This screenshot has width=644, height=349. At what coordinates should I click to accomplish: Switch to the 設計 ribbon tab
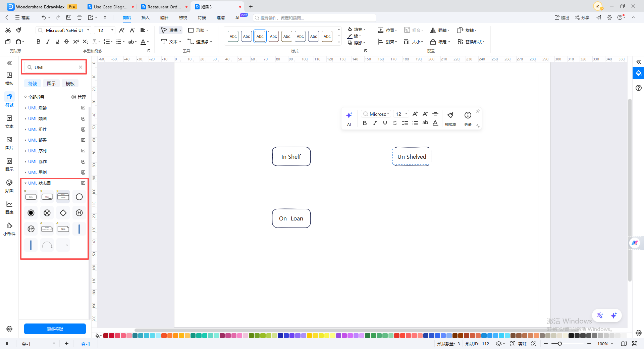click(x=164, y=17)
